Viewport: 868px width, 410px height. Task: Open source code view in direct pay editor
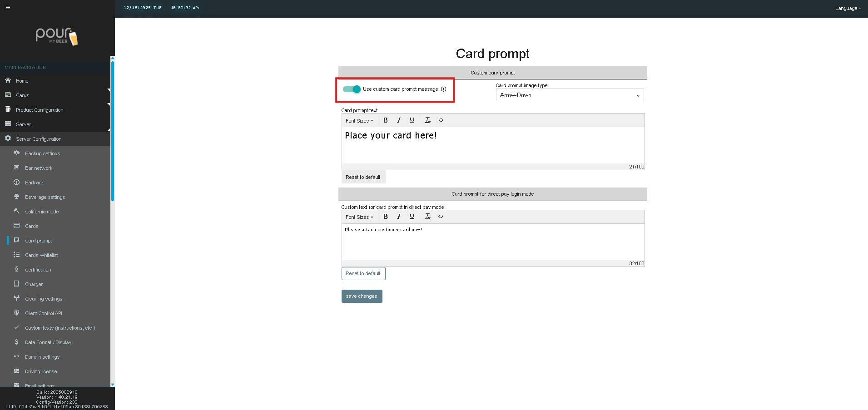coord(441,217)
